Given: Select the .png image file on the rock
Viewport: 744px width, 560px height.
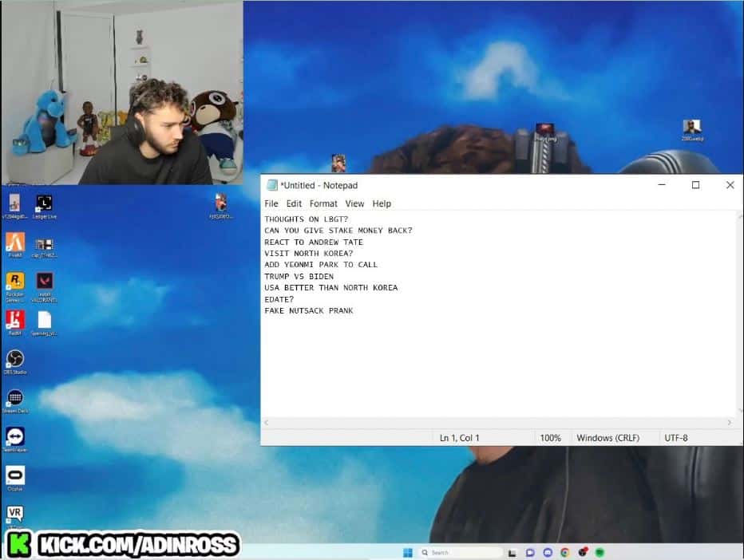Looking at the screenshot, I should tap(544, 132).
